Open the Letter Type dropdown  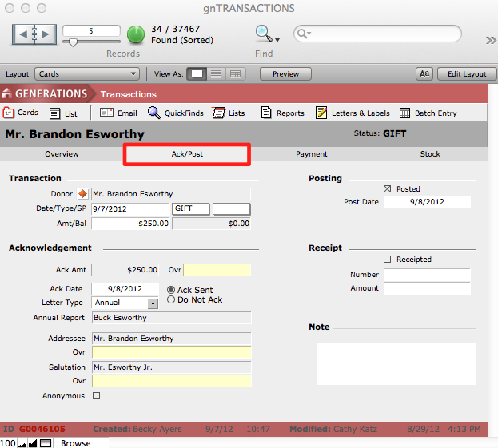pyautogui.click(x=153, y=303)
